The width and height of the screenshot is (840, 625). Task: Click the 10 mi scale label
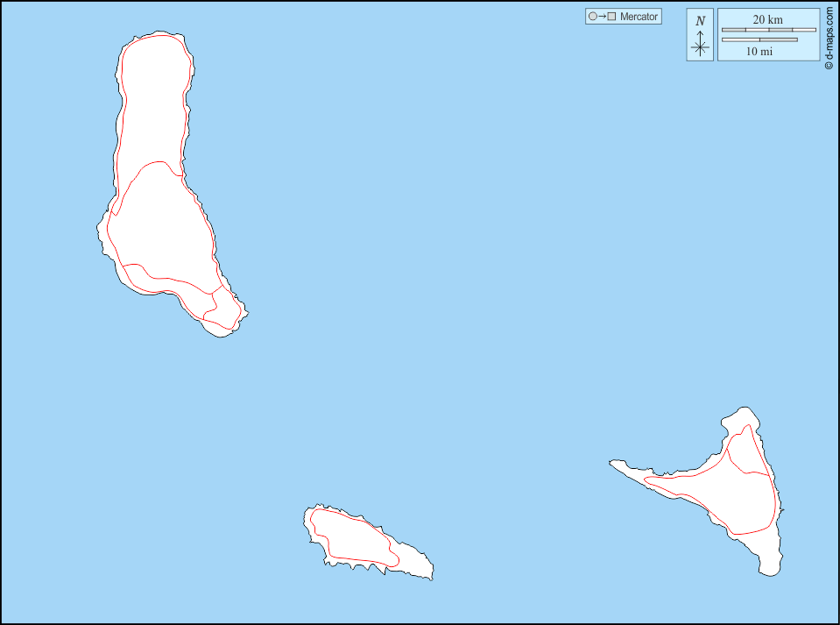click(x=759, y=51)
